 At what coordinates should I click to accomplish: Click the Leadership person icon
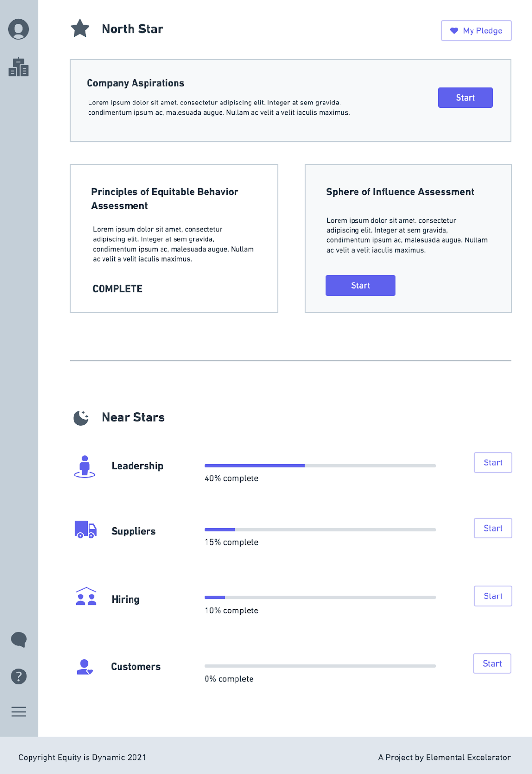85,466
